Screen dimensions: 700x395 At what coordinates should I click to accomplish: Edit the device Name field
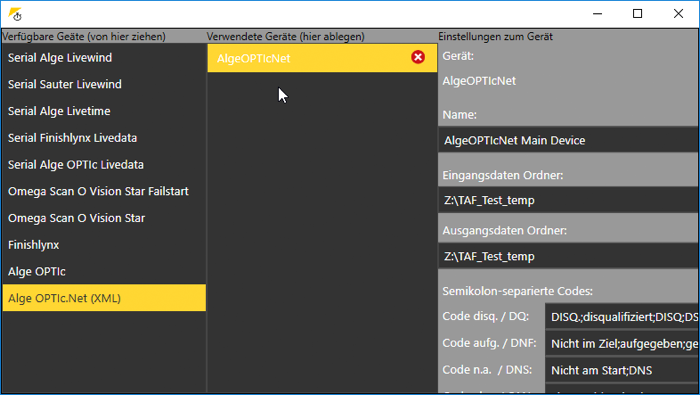tap(568, 140)
